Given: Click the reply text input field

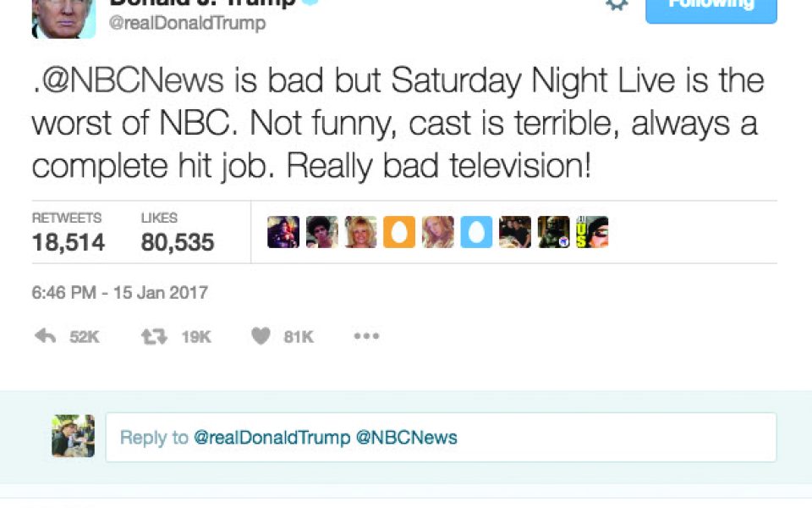Looking at the screenshot, I should pos(440,438).
